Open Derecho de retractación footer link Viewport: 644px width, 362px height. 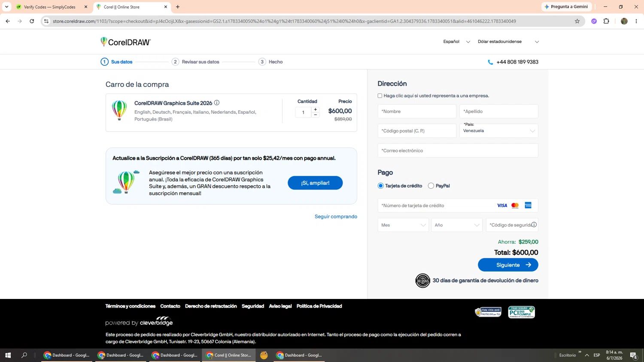coord(211,306)
